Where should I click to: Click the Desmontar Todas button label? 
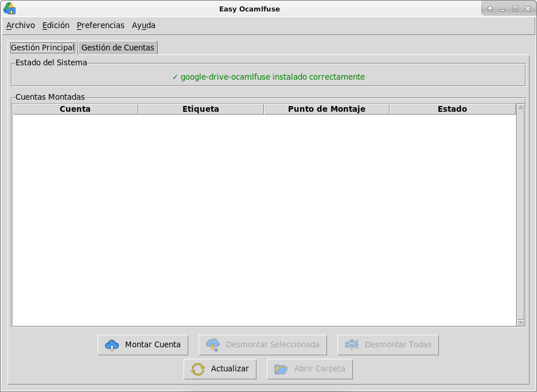pyautogui.click(x=398, y=344)
